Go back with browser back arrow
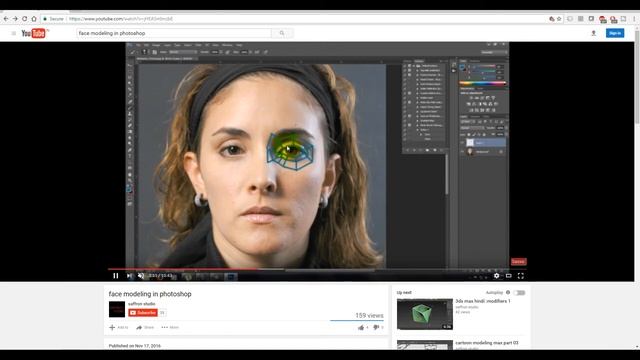Viewport: 640px width, 360px height. click(x=6, y=19)
